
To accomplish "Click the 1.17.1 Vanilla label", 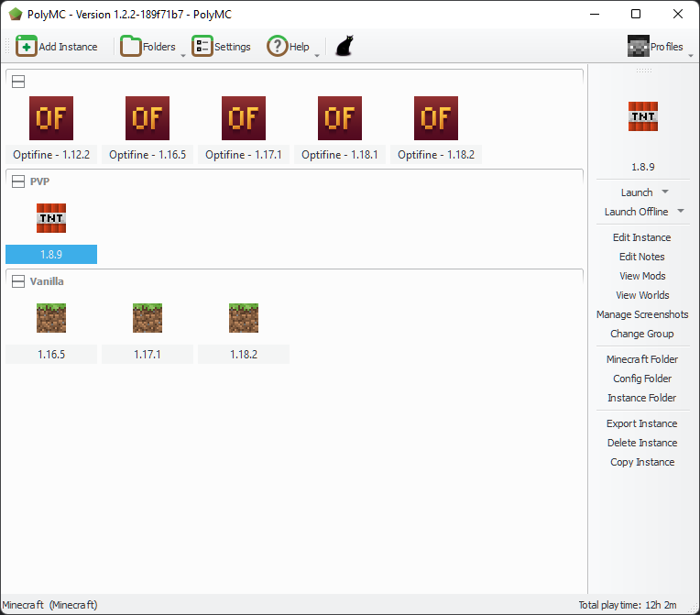I will pyautogui.click(x=148, y=354).
